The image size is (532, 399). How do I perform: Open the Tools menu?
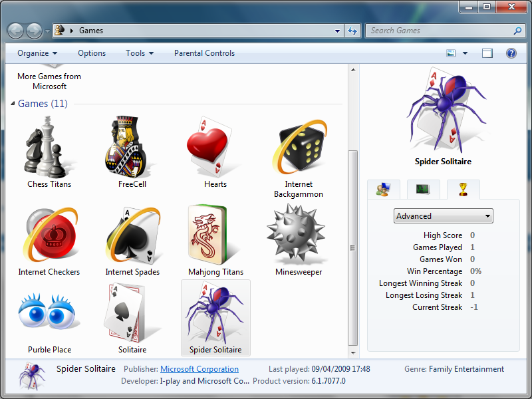(140, 53)
